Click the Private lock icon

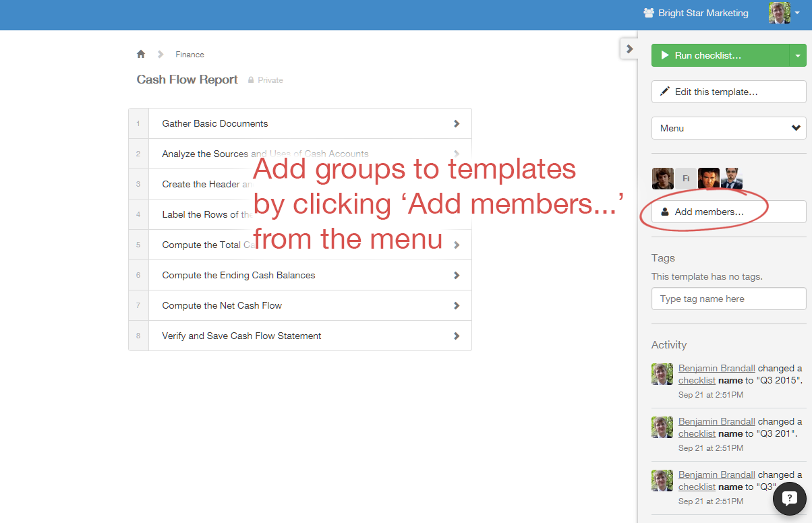point(251,80)
